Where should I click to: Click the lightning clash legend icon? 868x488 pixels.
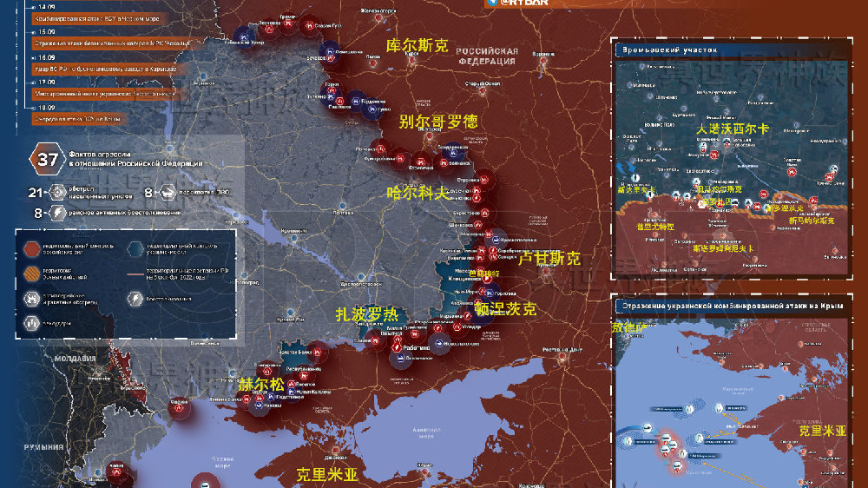click(x=135, y=299)
